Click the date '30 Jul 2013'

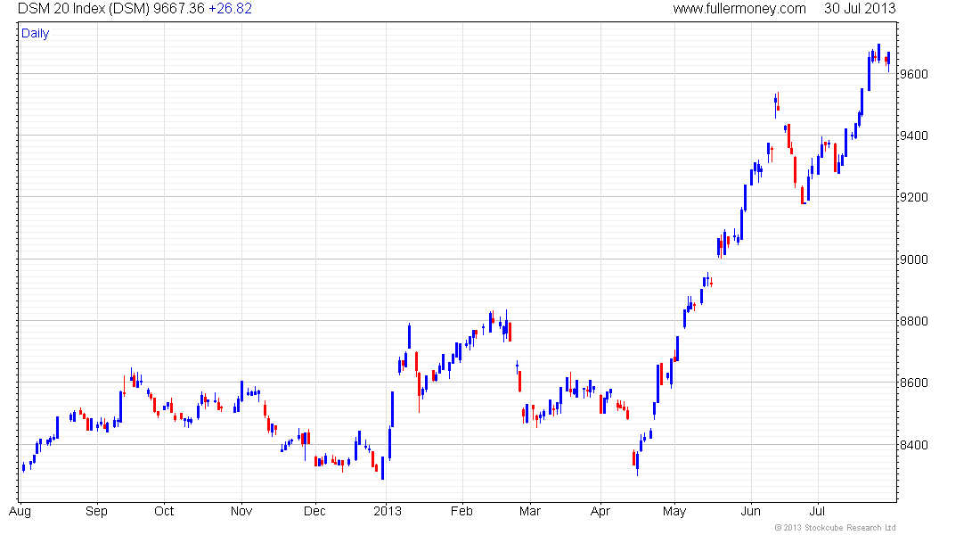[860, 9]
